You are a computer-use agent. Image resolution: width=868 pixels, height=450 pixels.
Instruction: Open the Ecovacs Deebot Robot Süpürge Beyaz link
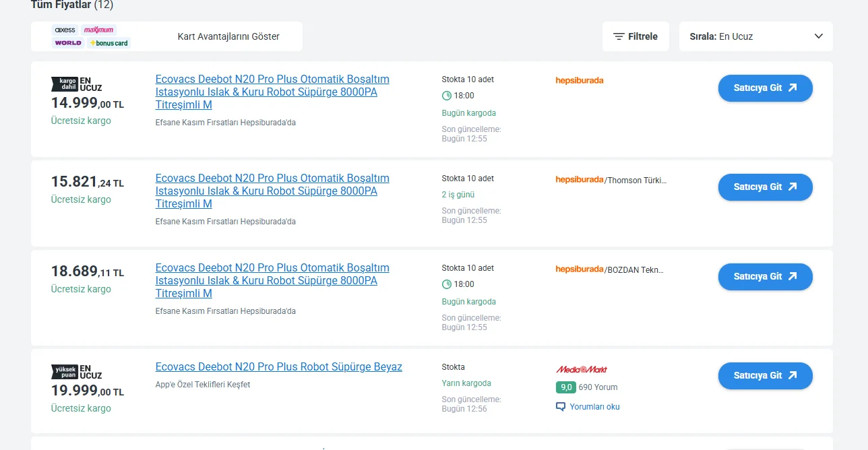click(x=278, y=367)
